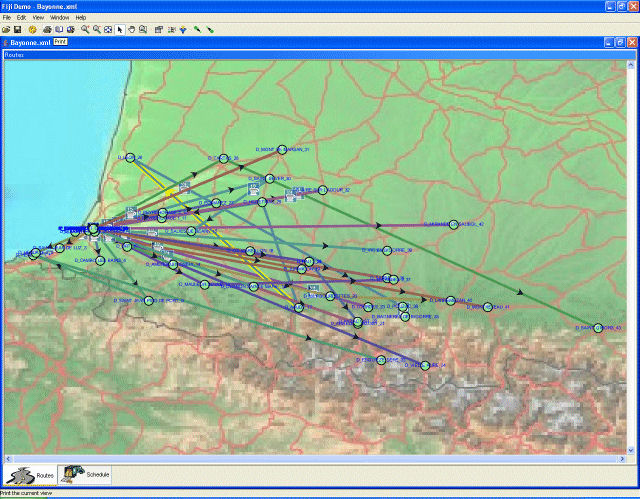This screenshot has width=640, height=499.
Task: Select the Zoom In magnifier tool
Action: (x=85, y=30)
